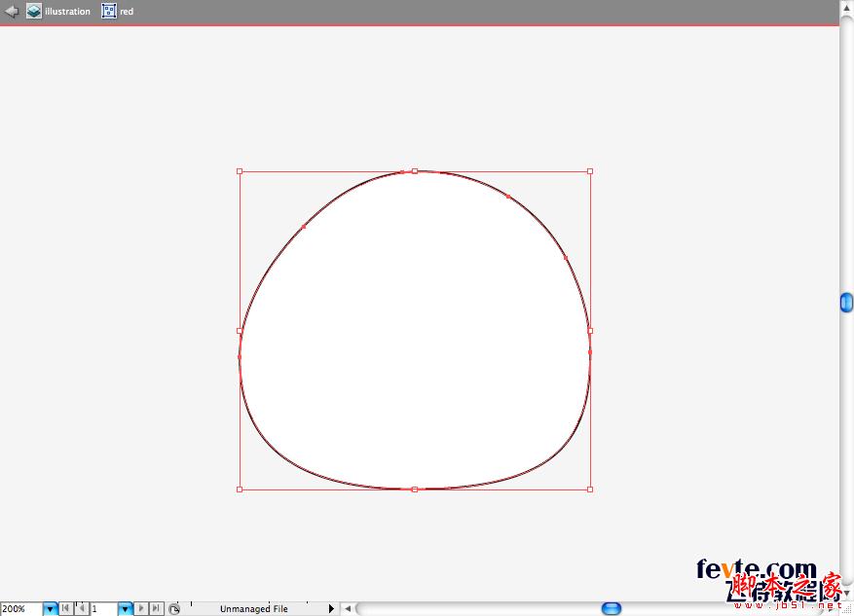Click the bottom-right bounding box handle

click(590, 489)
